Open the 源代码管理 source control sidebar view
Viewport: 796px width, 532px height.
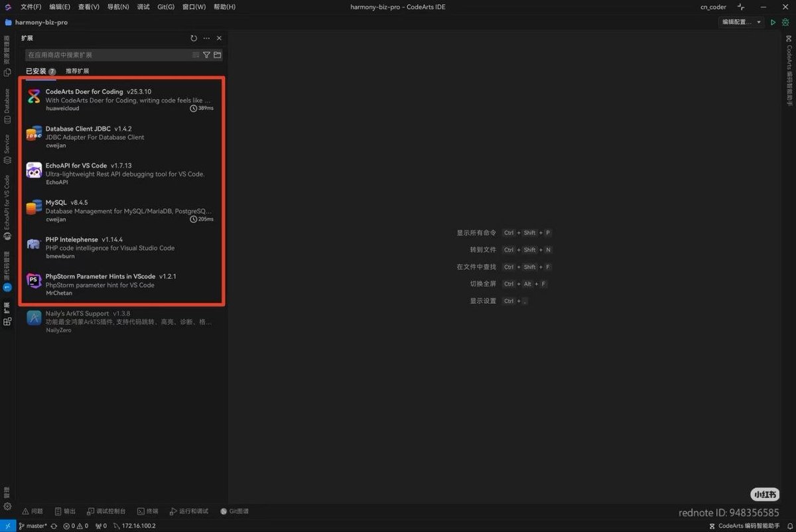(x=7, y=271)
